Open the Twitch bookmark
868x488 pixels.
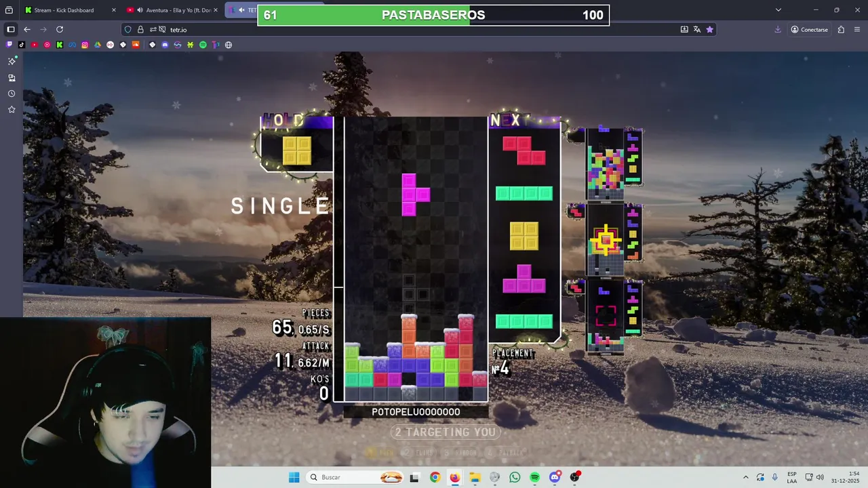[x=9, y=45]
